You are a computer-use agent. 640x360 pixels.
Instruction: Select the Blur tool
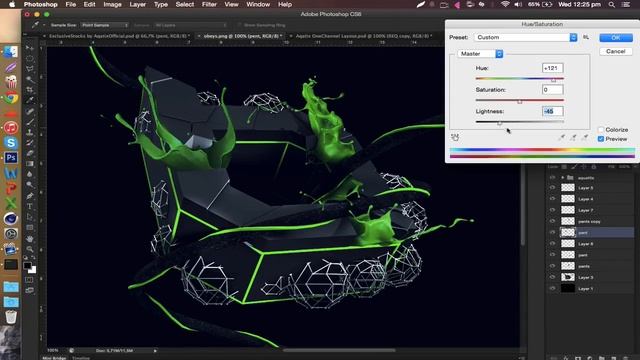click(30, 174)
